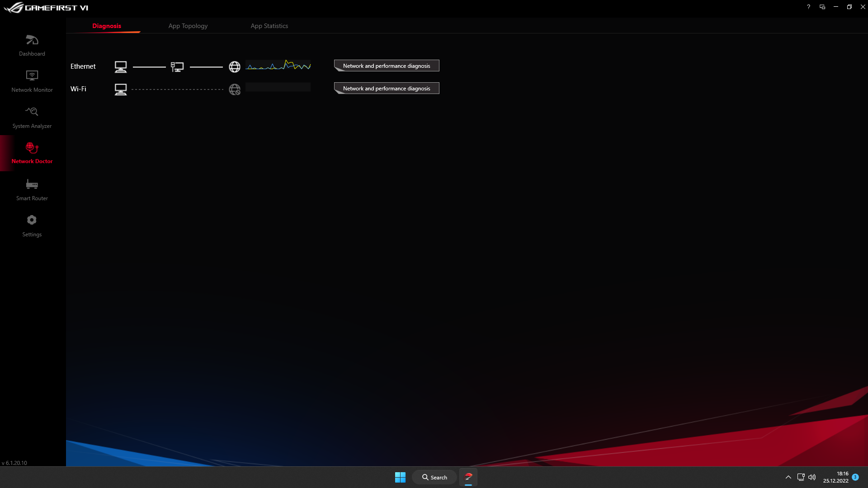Click the ROG logo in the title bar
The height and width of the screenshot is (488, 868).
pyautogui.click(x=14, y=7)
